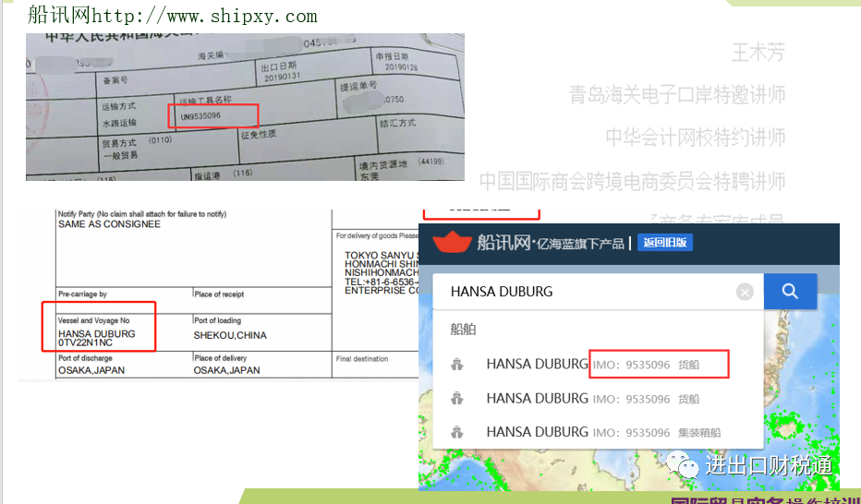Click ship icon beside 集装箱船 result

[457, 433]
